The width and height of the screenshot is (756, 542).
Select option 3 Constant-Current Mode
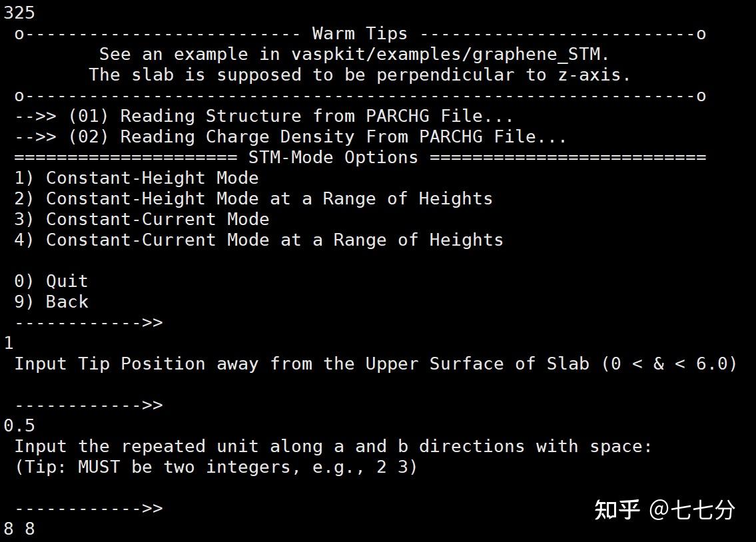pos(141,219)
